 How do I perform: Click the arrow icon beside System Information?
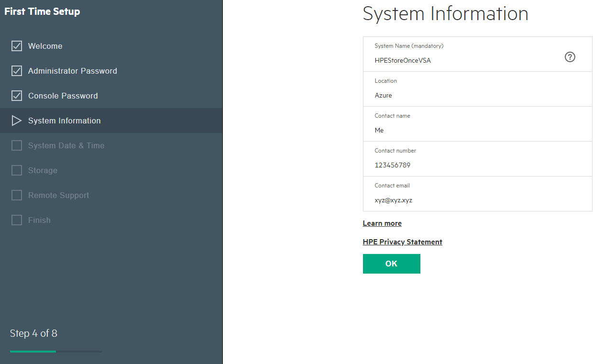click(17, 121)
